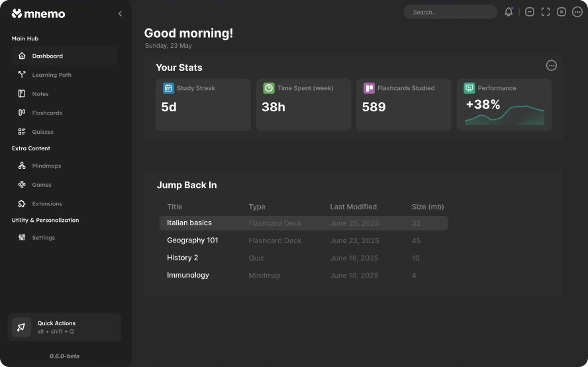Open Your Stats options ellipsis menu
This screenshot has width=588, height=367.
coord(551,66)
